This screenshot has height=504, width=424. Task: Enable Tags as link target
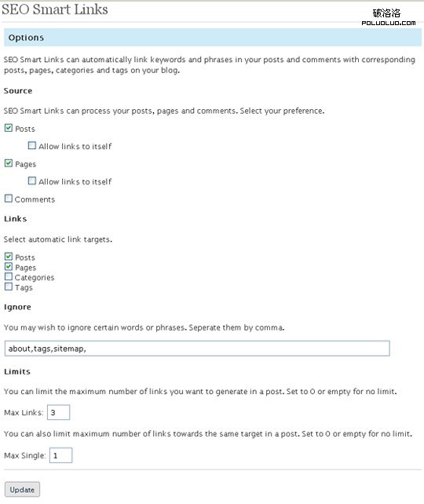click(x=9, y=287)
